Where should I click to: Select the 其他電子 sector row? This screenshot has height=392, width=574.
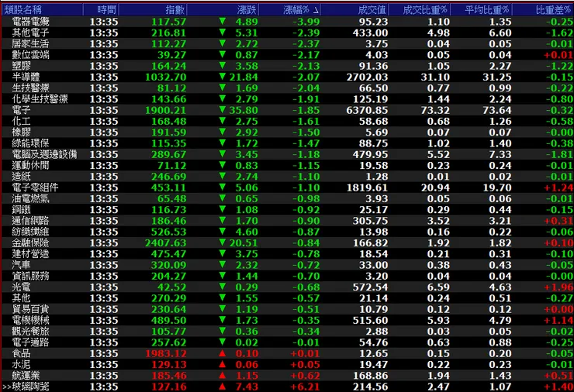287,33
